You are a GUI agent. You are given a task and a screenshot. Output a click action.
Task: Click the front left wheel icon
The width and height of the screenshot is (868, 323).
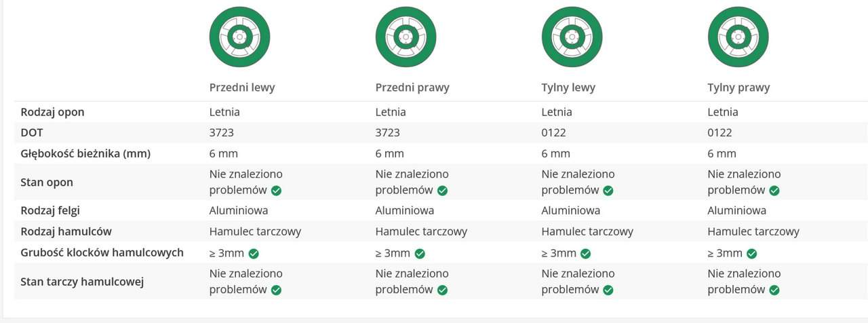click(239, 37)
